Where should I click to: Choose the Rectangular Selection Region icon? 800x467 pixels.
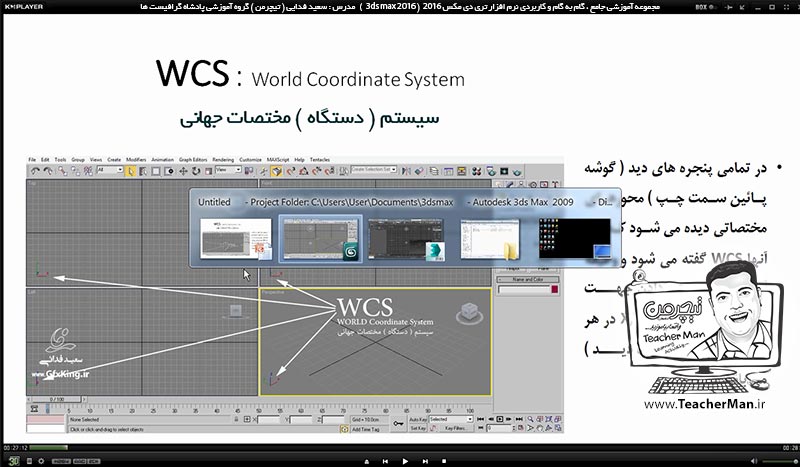(156, 171)
